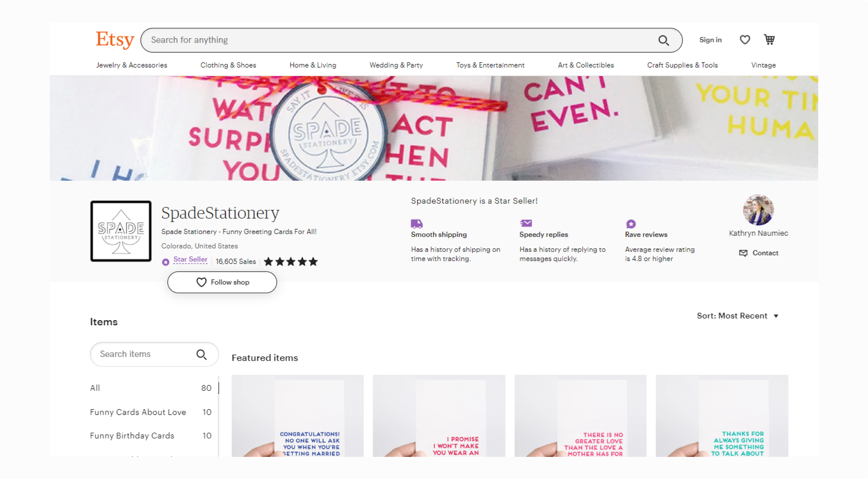The width and height of the screenshot is (868, 479).
Task: Click the shop banner image
Action: (434, 128)
